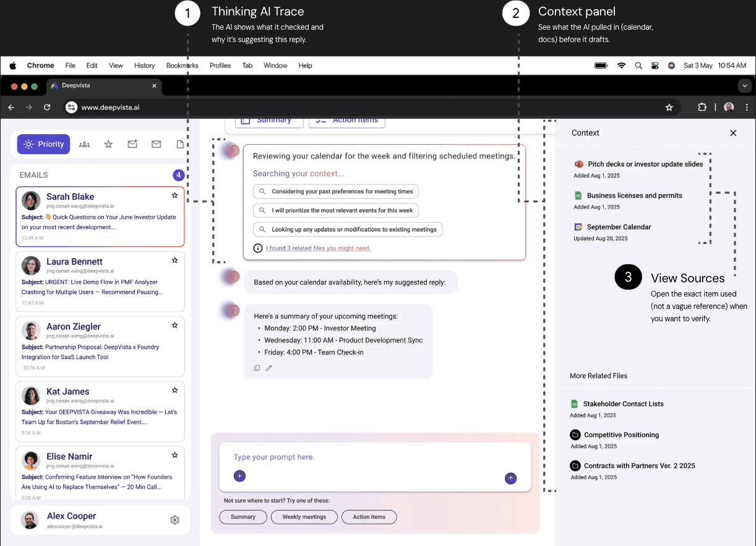
Task: Click the sheets icon beside Business licenses
Action: point(578,196)
